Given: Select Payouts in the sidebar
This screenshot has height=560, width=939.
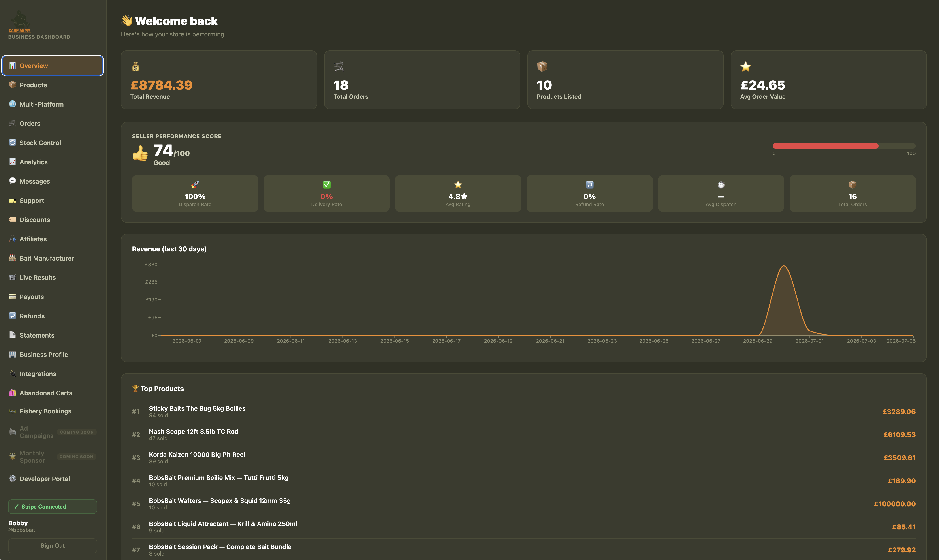Looking at the screenshot, I should click(x=52, y=297).
